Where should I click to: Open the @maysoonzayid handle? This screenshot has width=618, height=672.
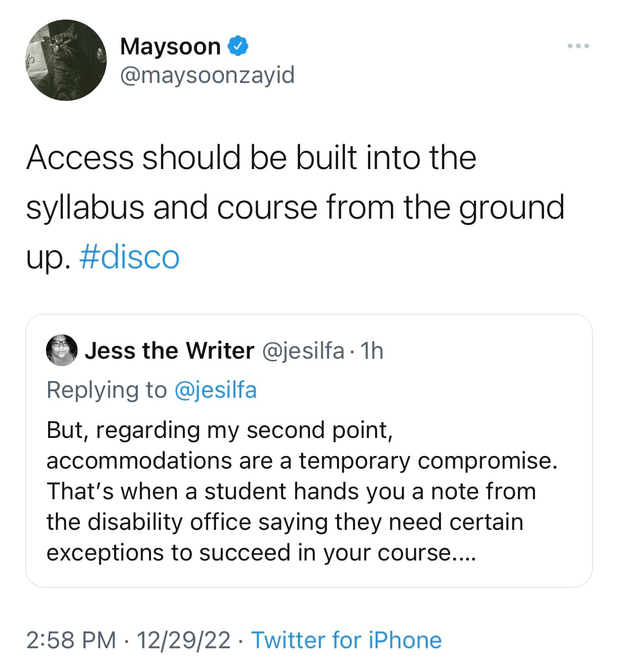tap(207, 75)
